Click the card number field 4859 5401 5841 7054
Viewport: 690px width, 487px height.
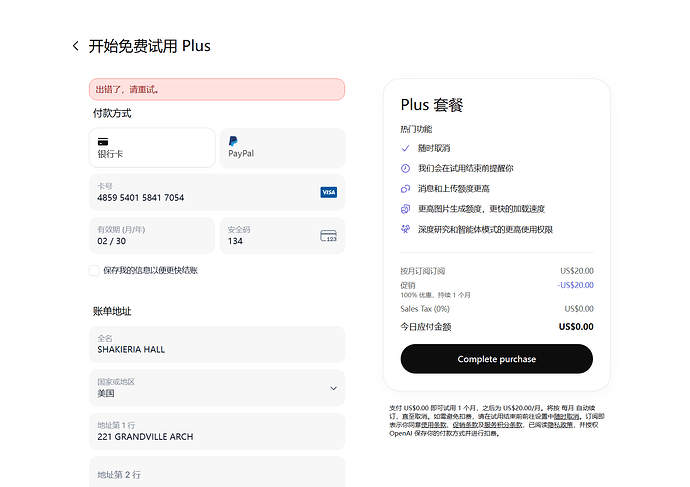coord(217,192)
